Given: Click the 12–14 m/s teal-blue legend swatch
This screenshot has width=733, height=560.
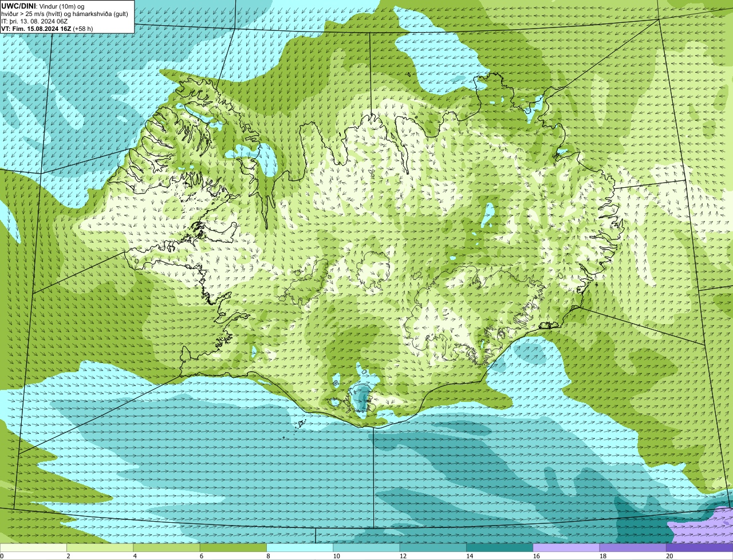Looking at the screenshot, I should [433, 548].
